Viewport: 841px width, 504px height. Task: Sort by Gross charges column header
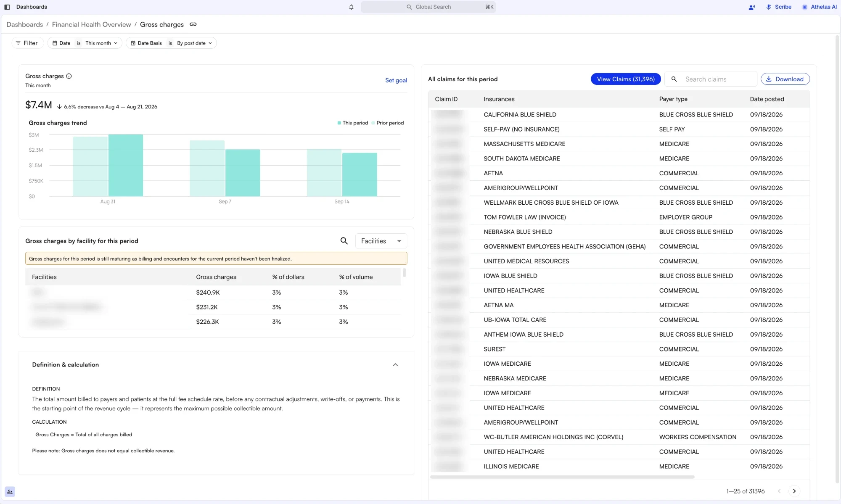click(216, 277)
